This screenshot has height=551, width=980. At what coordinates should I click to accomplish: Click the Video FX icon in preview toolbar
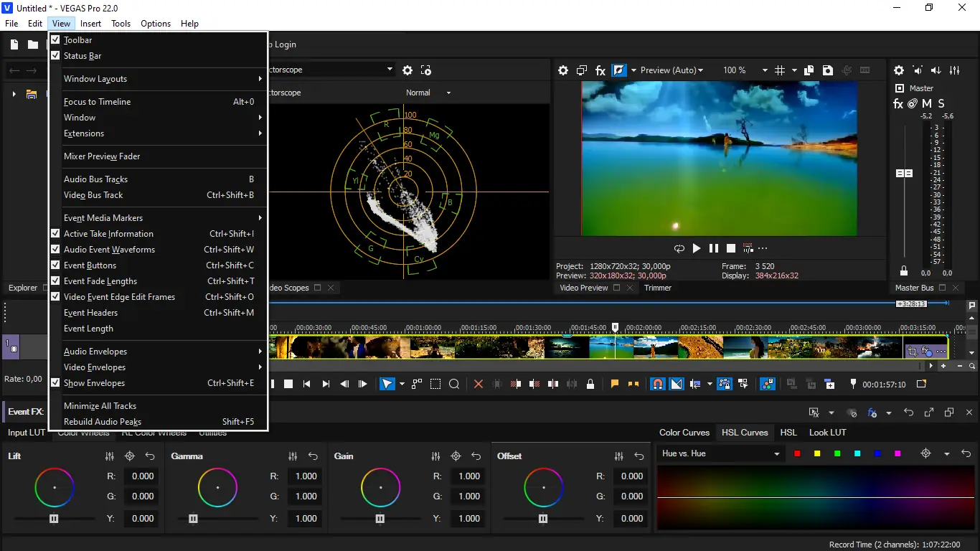(x=600, y=70)
